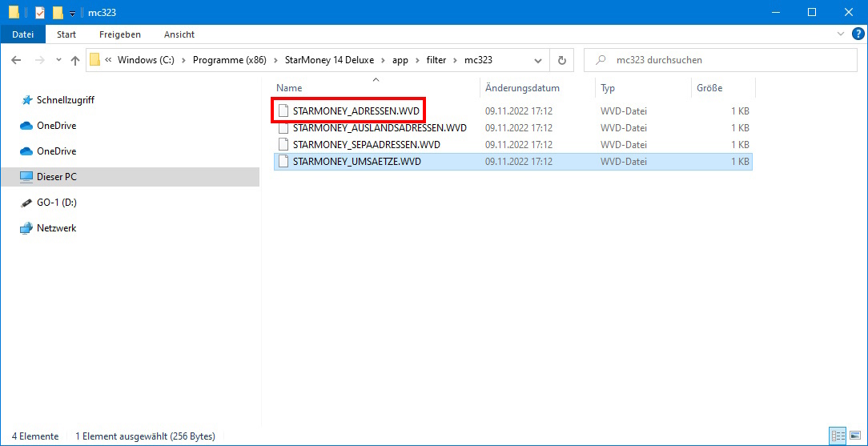Click the filter breadcrumb segment
The width and height of the screenshot is (868, 446).
[x=436, y=60]
